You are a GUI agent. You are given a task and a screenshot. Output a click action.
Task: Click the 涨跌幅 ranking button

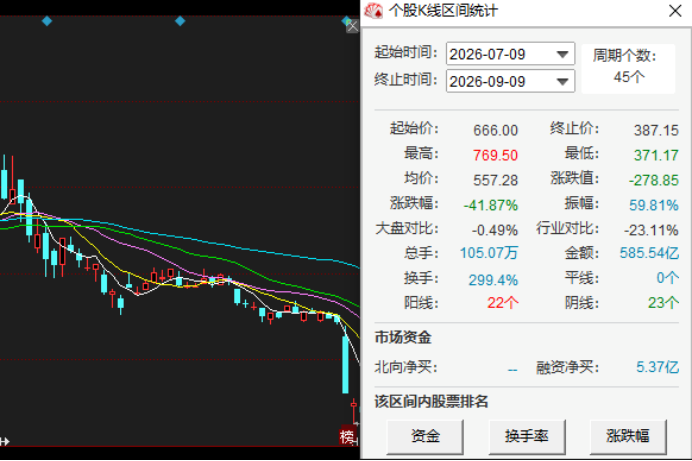click(x=628, y=436)
